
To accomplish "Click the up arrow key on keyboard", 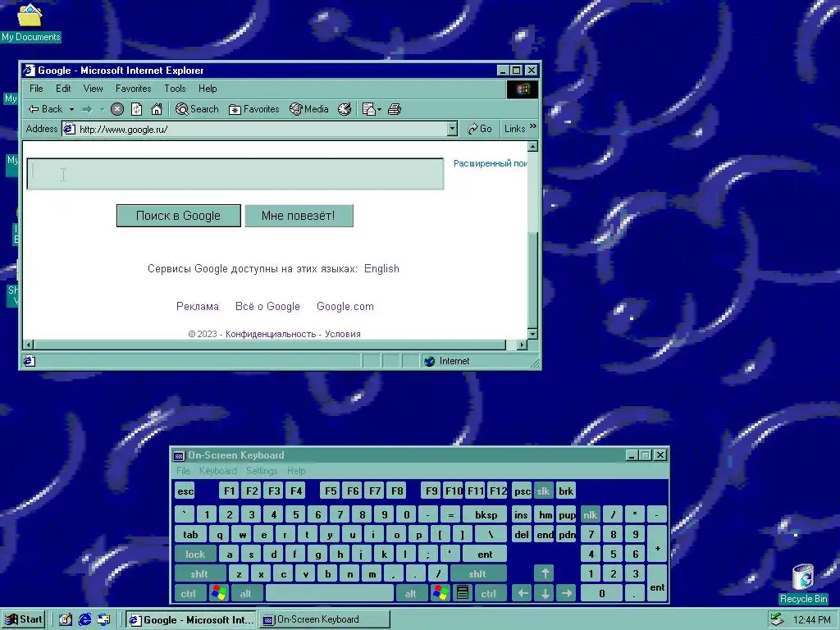I will tap(545, 573).
